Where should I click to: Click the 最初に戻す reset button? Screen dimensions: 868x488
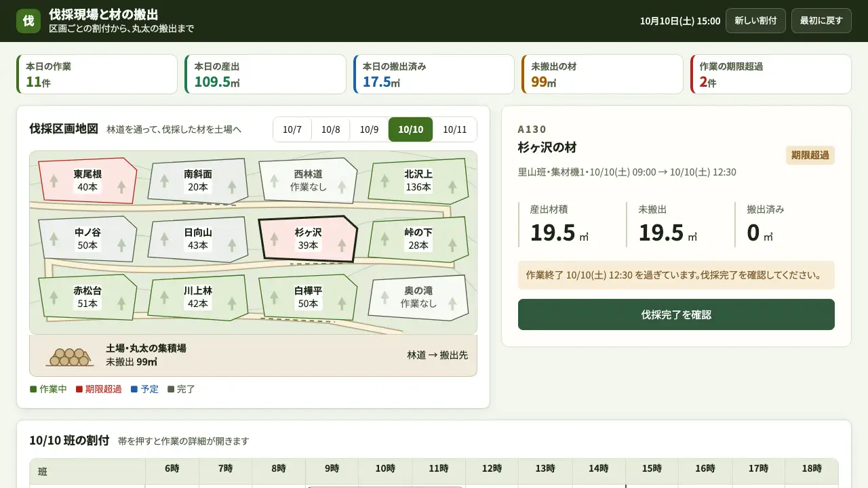pyautogui.click(x=821, y=20)
